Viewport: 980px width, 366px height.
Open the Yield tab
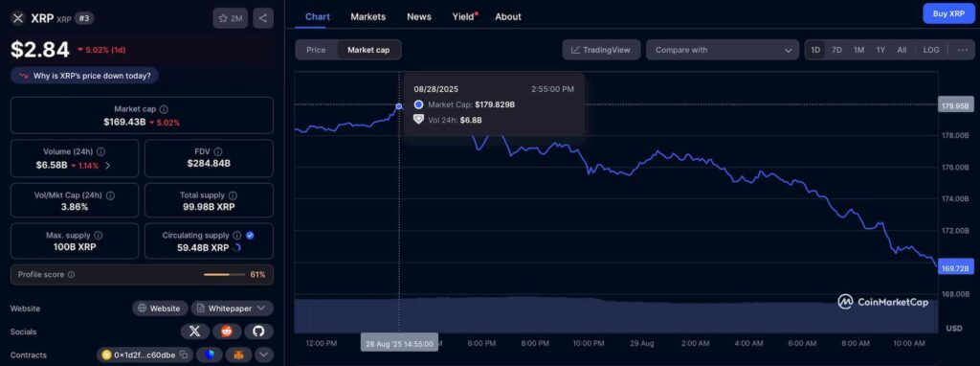tap(464, 17)
